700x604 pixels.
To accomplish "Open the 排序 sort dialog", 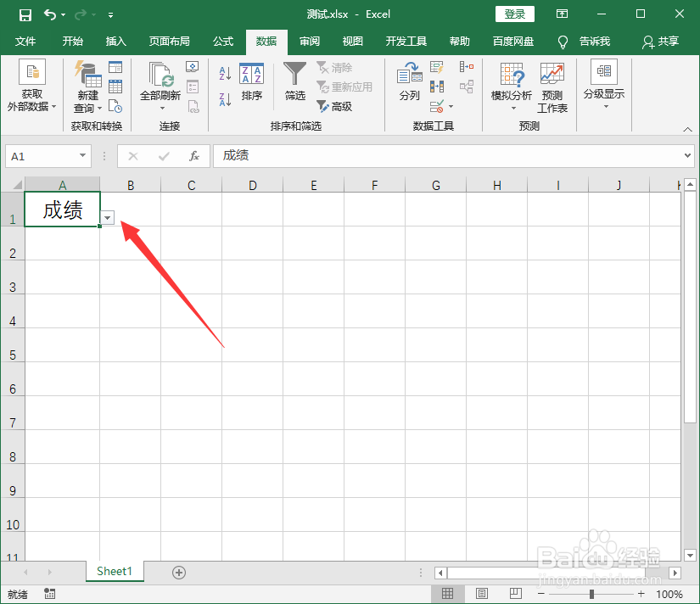I will pos(252,82).
